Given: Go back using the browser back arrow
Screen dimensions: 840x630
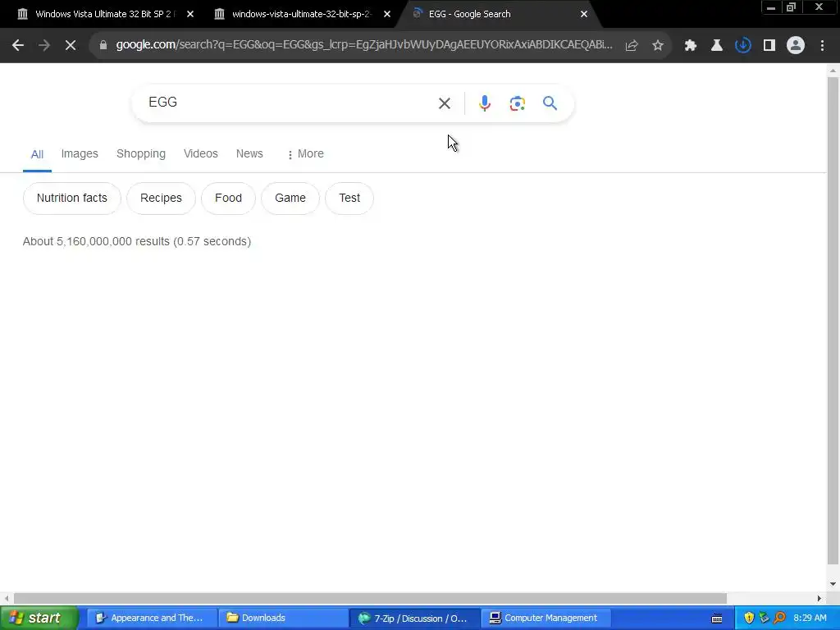Looking at the screenshot, I should (x=18, y=46).
